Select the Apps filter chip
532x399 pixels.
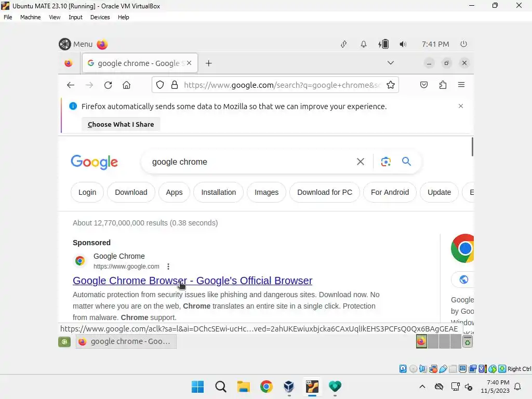point(174,192)
